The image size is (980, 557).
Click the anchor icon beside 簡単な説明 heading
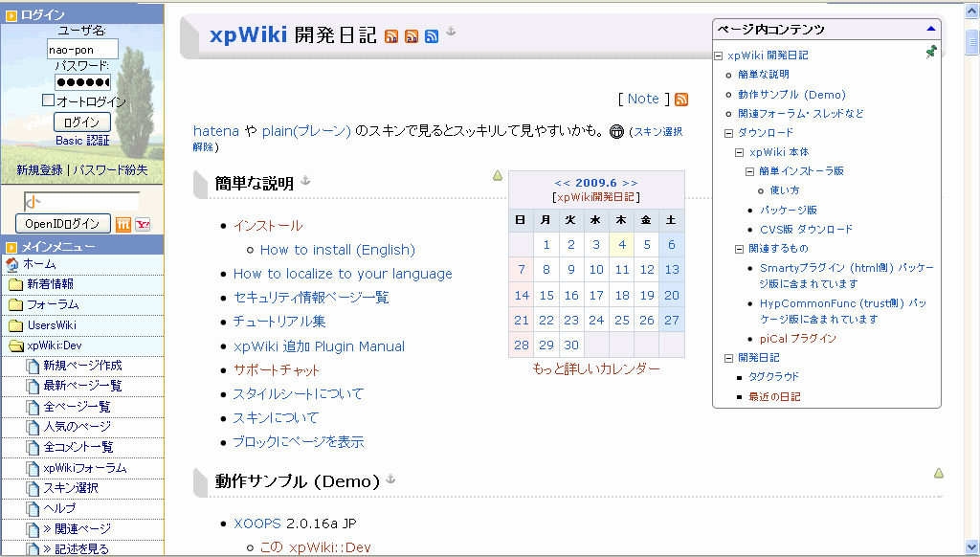click(x=306, y=181)
